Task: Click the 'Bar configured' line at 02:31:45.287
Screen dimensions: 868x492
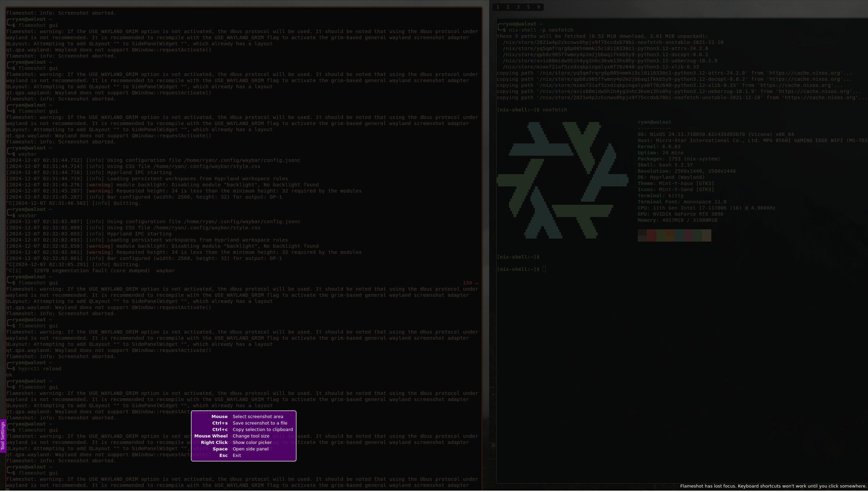Action: pos(144,198)
